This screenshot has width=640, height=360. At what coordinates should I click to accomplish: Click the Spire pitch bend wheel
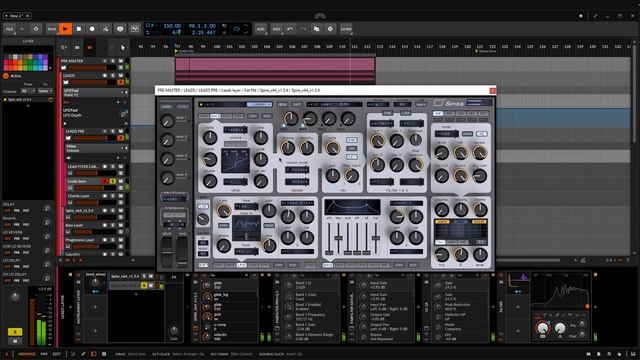[167, 251]
